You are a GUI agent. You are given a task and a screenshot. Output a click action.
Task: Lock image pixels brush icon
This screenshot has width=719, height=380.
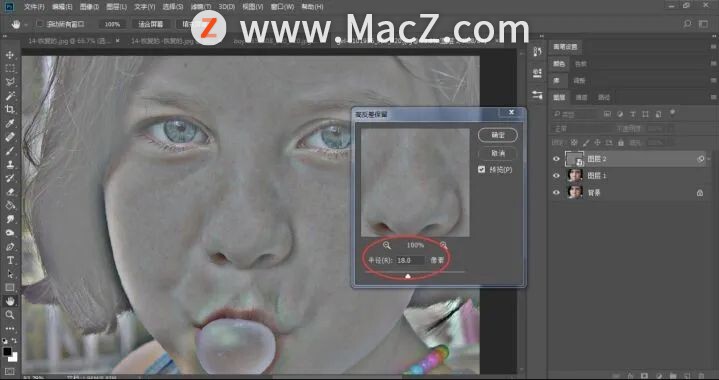pos(586,143)
